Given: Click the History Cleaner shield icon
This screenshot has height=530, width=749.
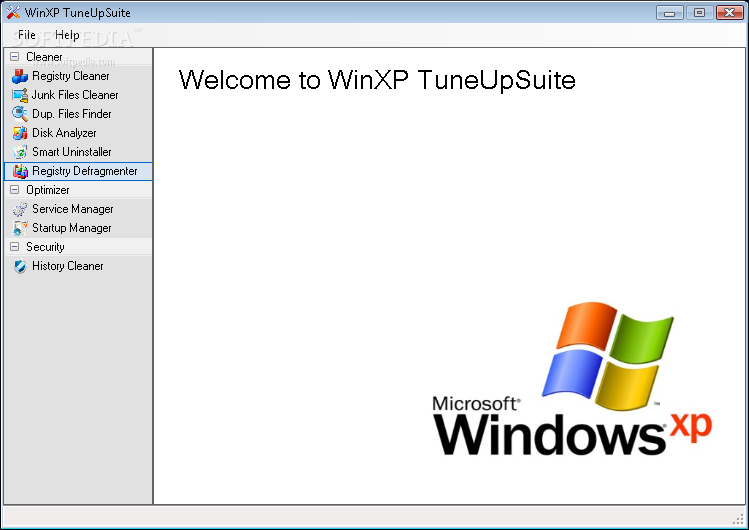Looking at the screenshot, I should [x=20, y=266].
